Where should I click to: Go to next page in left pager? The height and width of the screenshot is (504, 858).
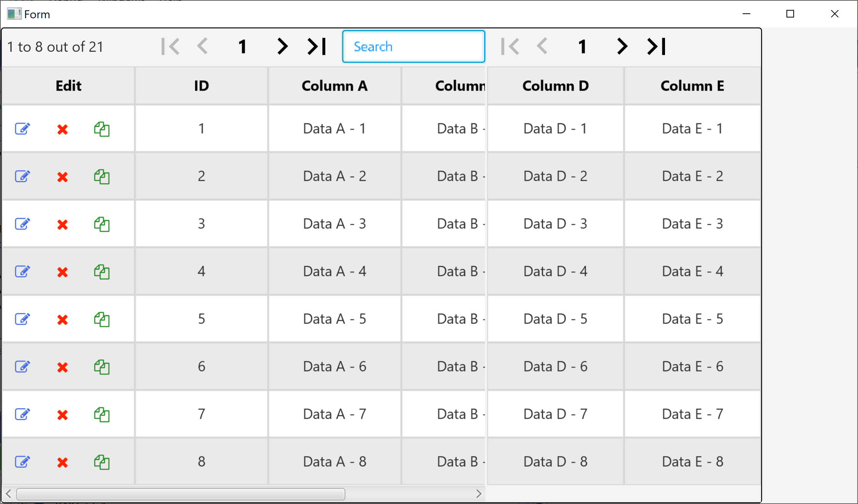(x=282, y=46)
